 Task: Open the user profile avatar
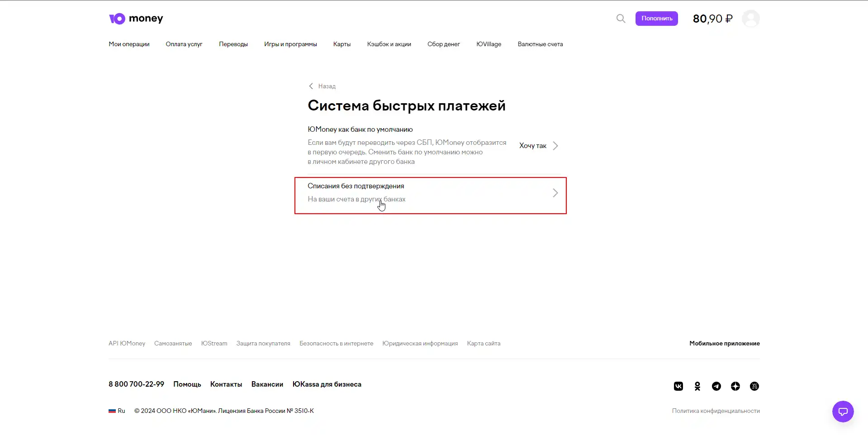click(750, 19)
